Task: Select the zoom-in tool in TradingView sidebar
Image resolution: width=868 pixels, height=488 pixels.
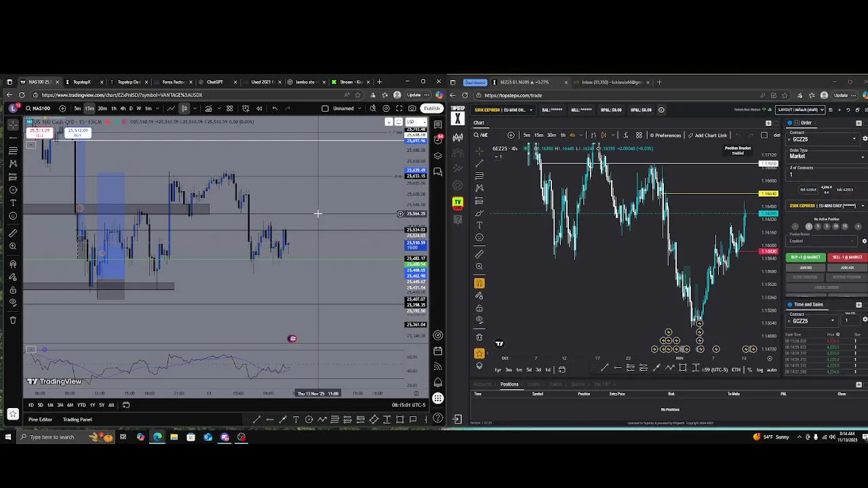Action: (x=13, y=246)
